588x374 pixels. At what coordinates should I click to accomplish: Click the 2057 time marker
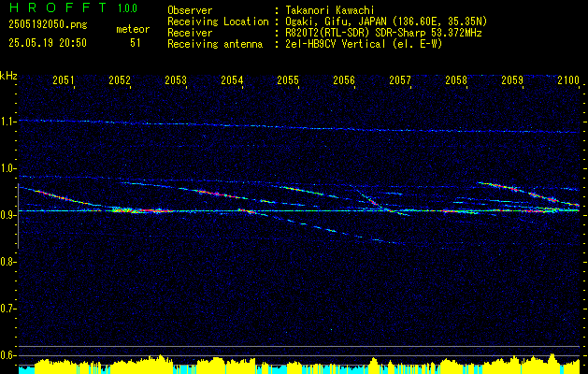(400, 79)
